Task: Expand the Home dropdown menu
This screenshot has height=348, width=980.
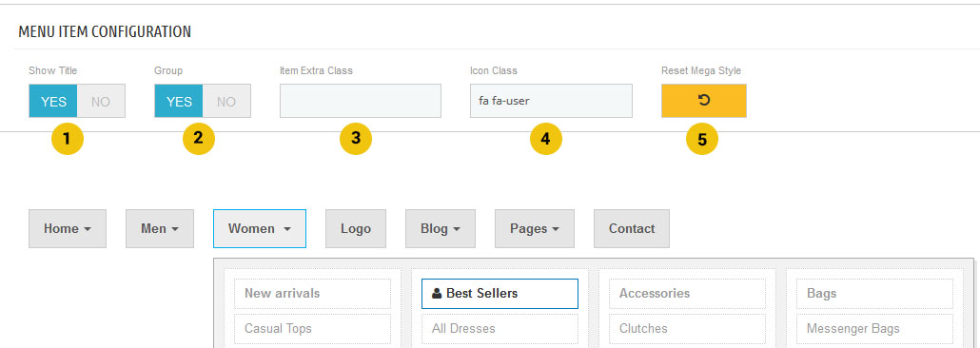Action: (68, 228)
